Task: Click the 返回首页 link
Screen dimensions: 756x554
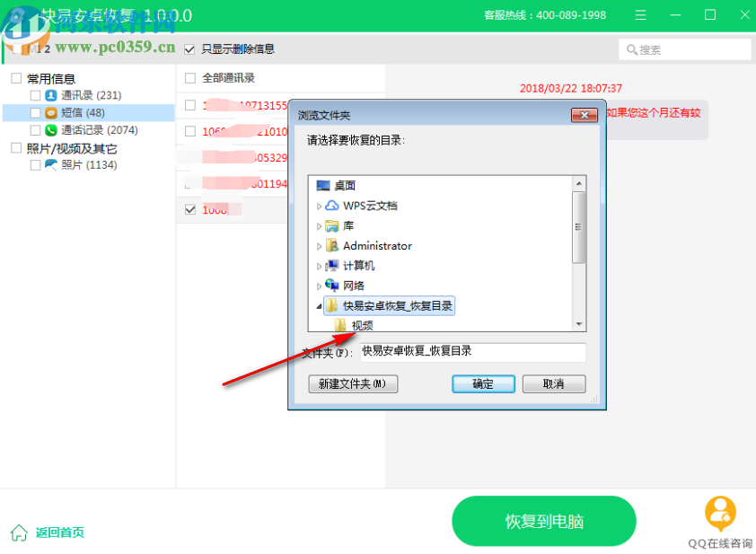Action: (x=60, y=532)
